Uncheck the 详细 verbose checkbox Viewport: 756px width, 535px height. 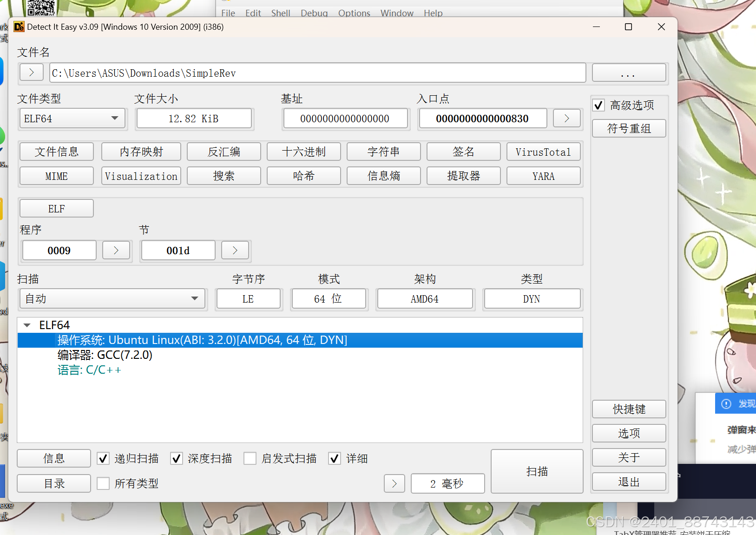coord(335,459)
